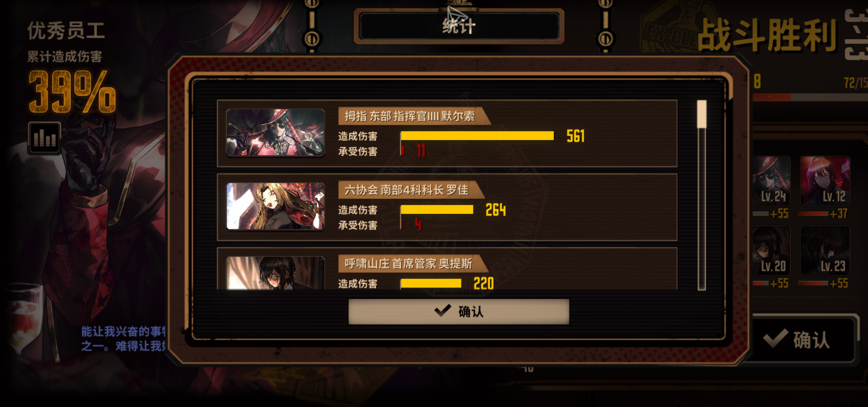This screenshot has width=868, height=407.
Task: Select the 拇指 东部 指挥官IIII 默尔索 name label
Action: (410, 116)
